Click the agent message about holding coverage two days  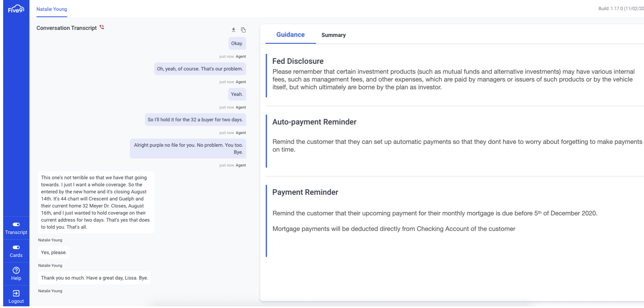[x=195, y=120]
